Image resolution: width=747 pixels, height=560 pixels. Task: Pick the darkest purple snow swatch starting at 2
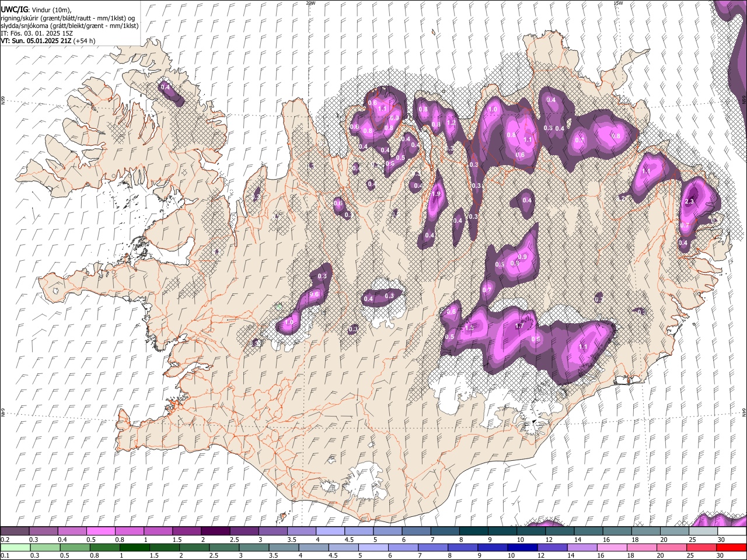click(215, 531)
